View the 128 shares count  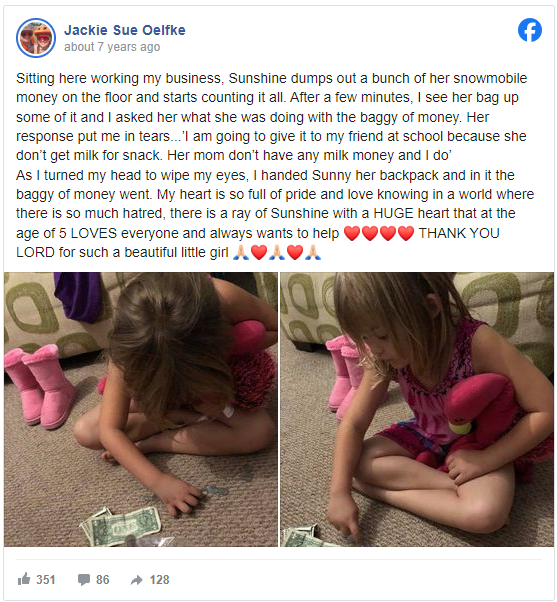159,579
